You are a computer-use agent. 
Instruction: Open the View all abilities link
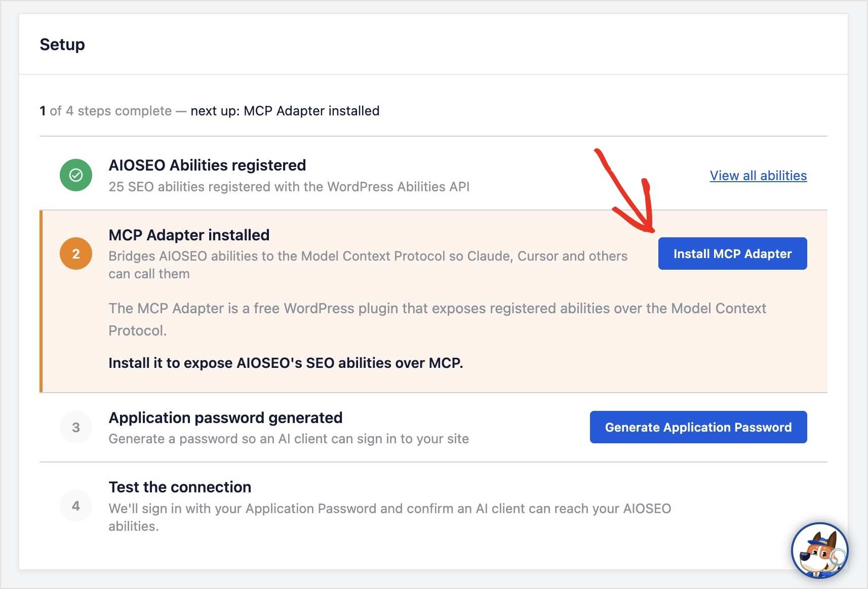758,176
